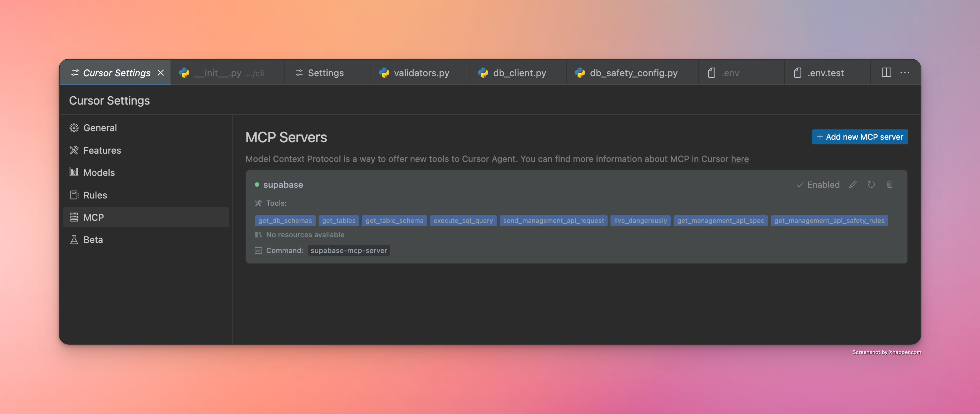Select the MCP section icon in settings sidebar

75,217
